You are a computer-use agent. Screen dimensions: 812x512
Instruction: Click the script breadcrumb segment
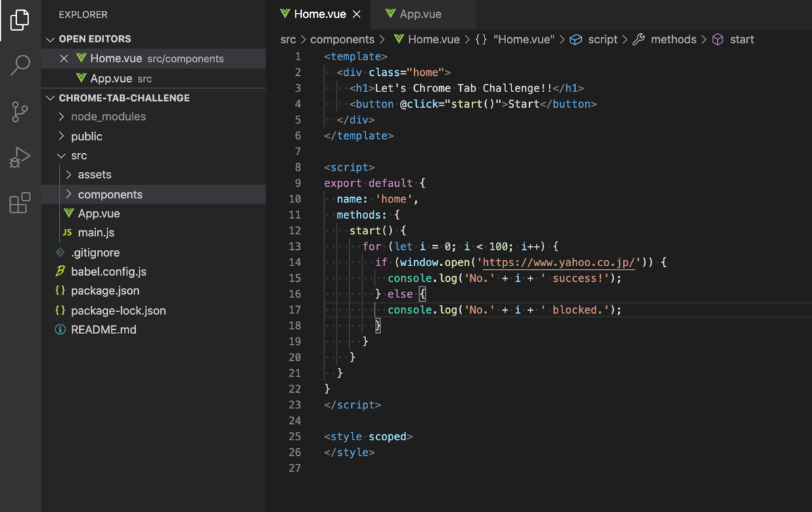click(602, 39)
